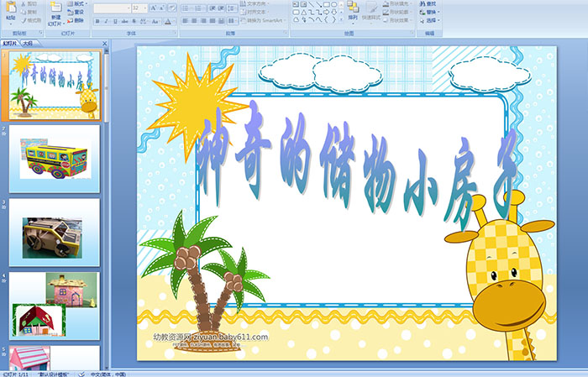Image resolution: width=588 pixels, height=377 pixels.
Task: Toggle Align Text Left
Action: [x=186, y=21]
